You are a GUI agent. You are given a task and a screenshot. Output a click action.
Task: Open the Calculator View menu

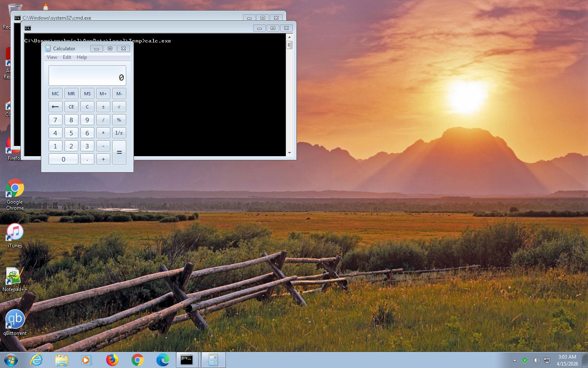coord(52,57)
